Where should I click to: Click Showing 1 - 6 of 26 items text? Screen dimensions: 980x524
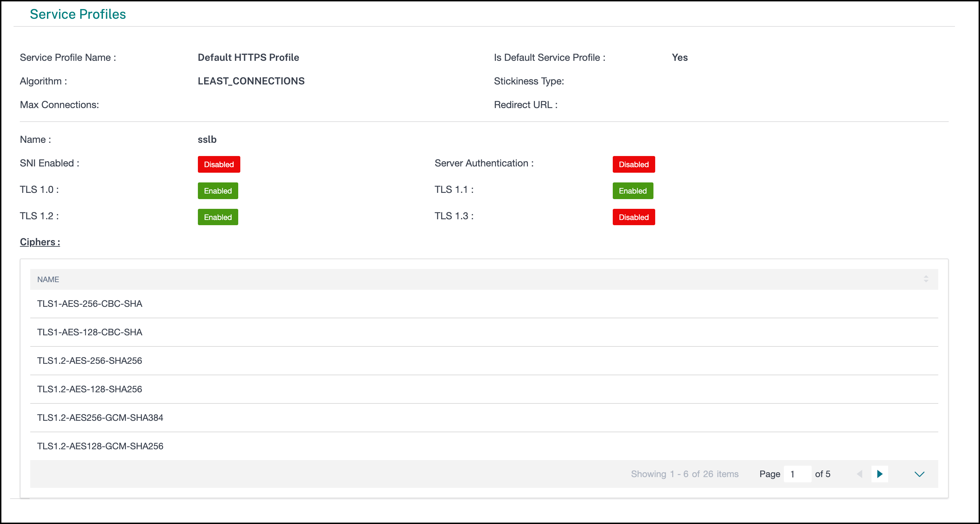tap(684, 474)
